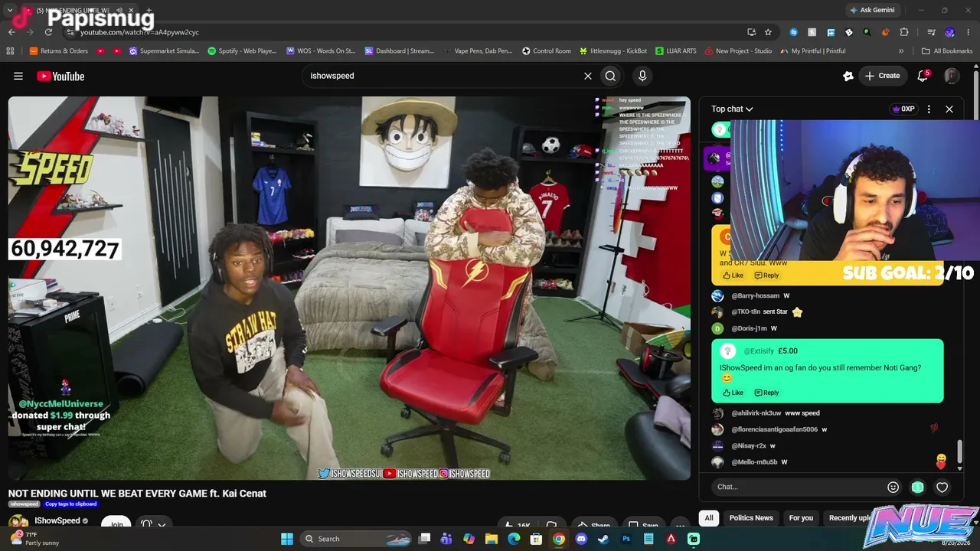Open the littlesmugg KickBot bookmark
The image size is (980, 551).
613,51
